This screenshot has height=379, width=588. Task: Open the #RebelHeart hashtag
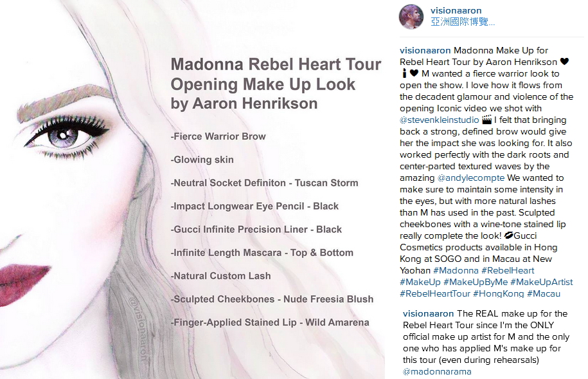pyautogui.click(x=508, y=270)
